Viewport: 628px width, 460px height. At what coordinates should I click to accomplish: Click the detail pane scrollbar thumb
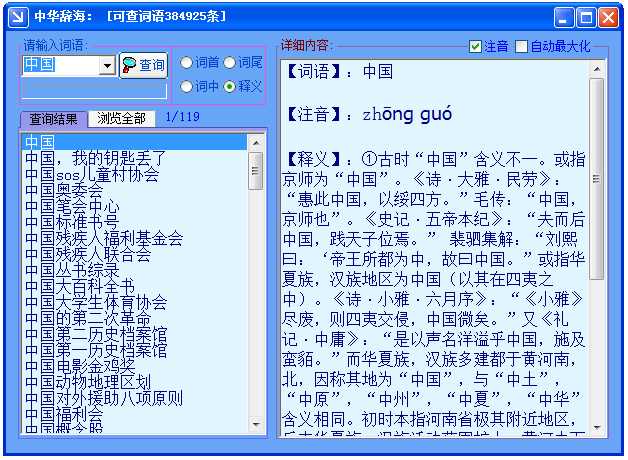coord(597,179)
